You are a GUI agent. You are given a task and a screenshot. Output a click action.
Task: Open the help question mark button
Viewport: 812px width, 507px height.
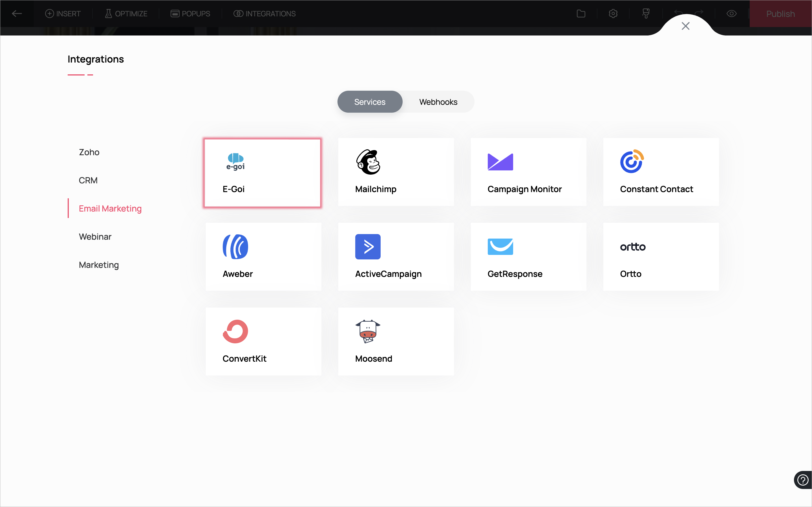click(x=803, y=480)
